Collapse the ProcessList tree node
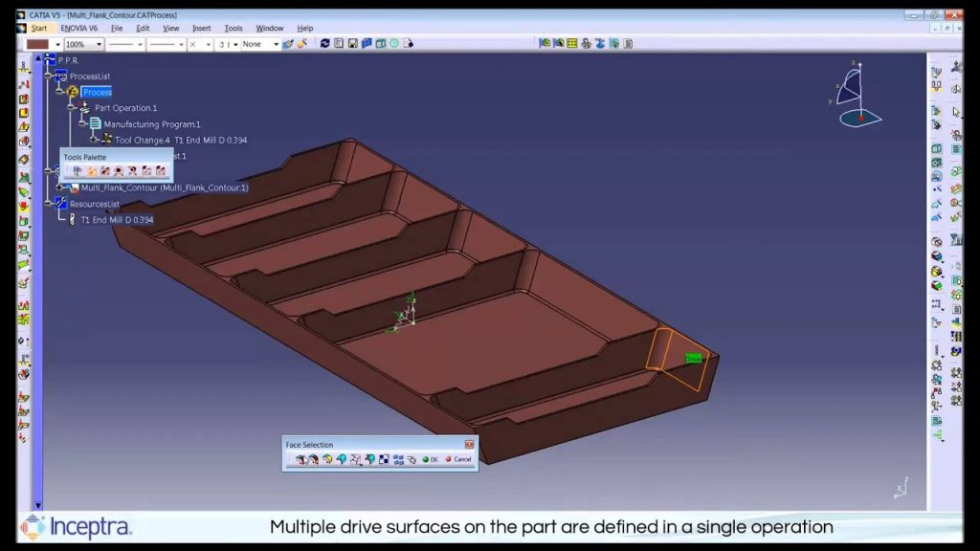980x551 pixels. point(48,75)
